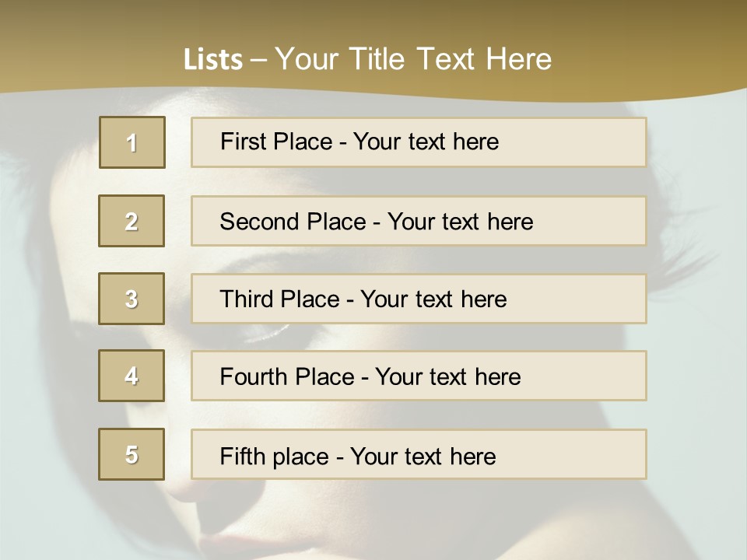Click the bold word "Lists" in title
Image resolution: width=747 pixels, height=560 pixels.
coord(212,60)
